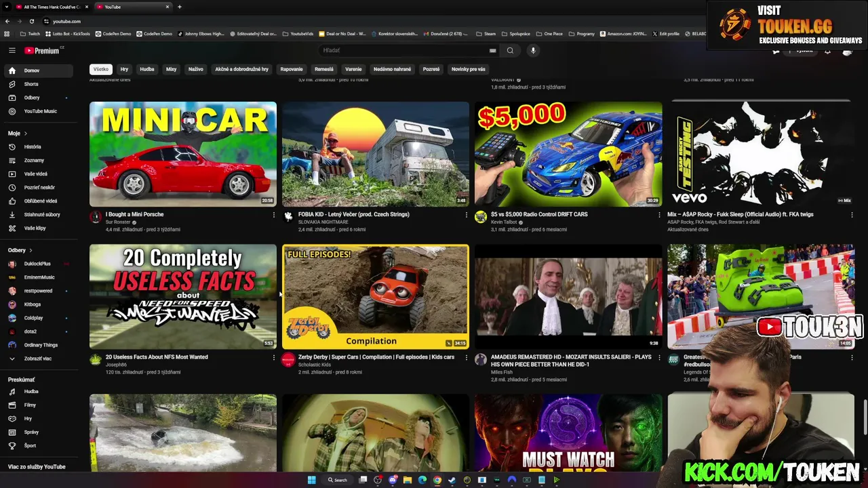
Task: Open Sur Ronster channel link
Action: [118, 222]
